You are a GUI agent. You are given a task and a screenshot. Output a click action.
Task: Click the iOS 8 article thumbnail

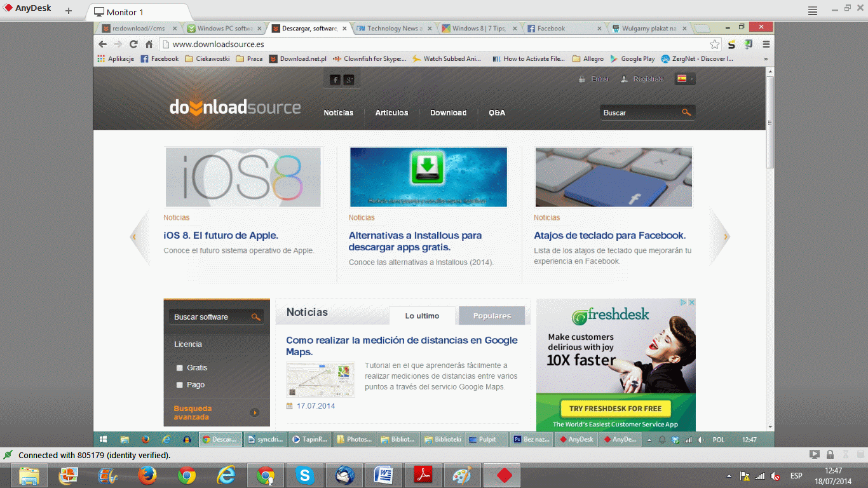point(243,177)
